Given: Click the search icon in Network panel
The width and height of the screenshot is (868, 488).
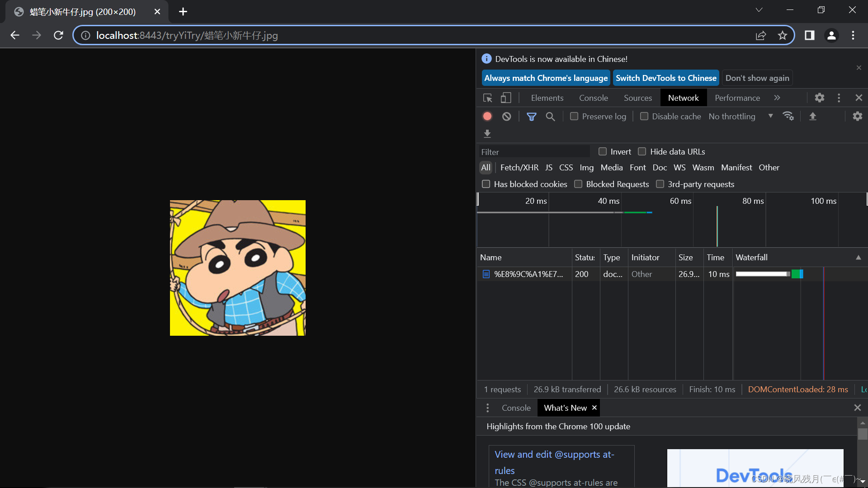Looking at the screenshot, I should click(550, 116).
